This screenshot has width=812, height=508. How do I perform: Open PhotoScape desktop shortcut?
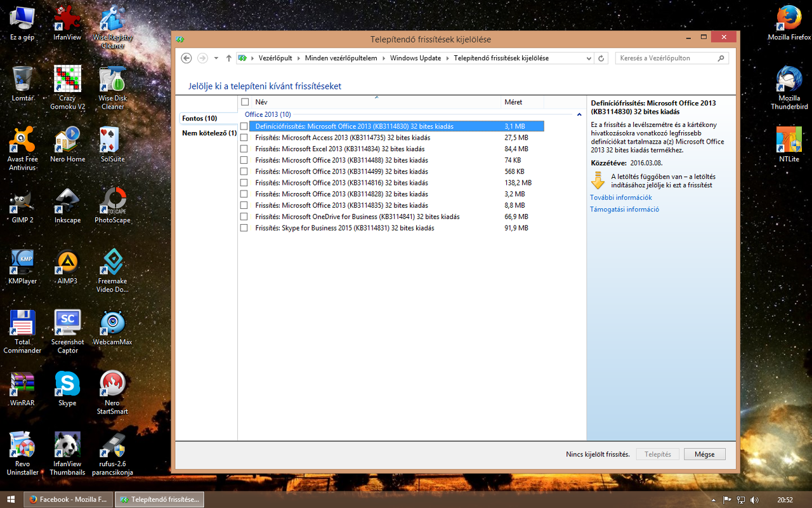coord(113,206)
